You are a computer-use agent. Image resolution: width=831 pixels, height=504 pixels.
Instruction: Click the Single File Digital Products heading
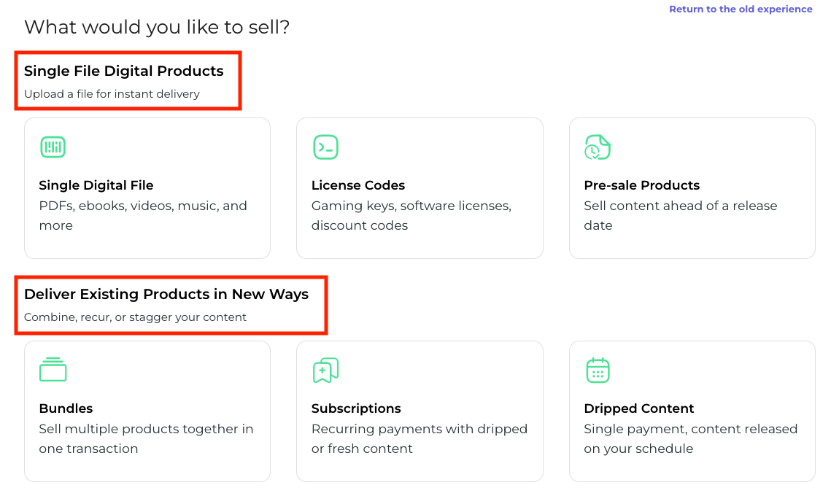[x=124, y=71]
